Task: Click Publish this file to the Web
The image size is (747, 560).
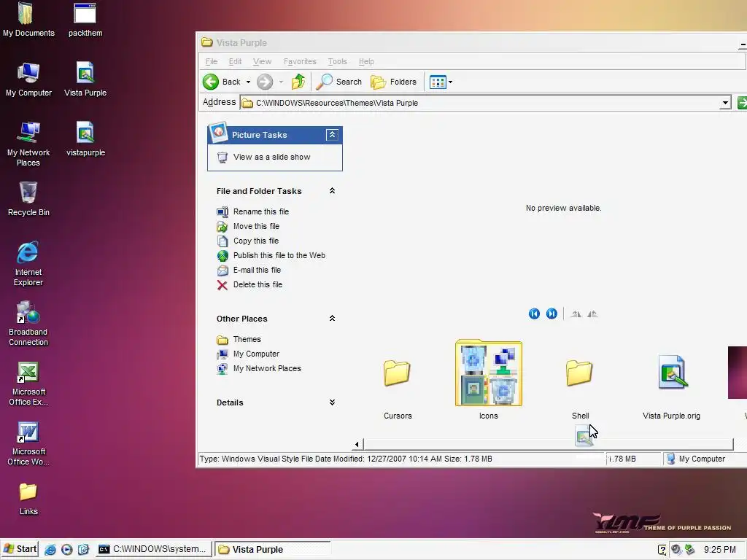Action: point(279,255)
